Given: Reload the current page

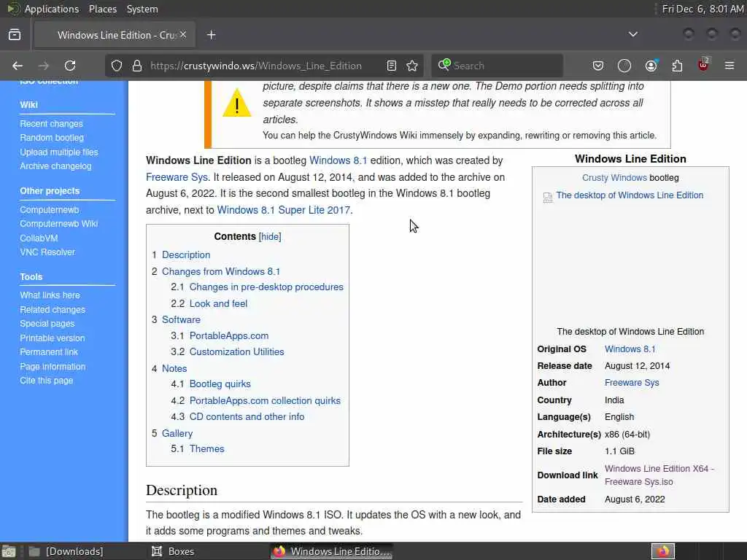Looking at the screenshot, I should click(70, 66).
